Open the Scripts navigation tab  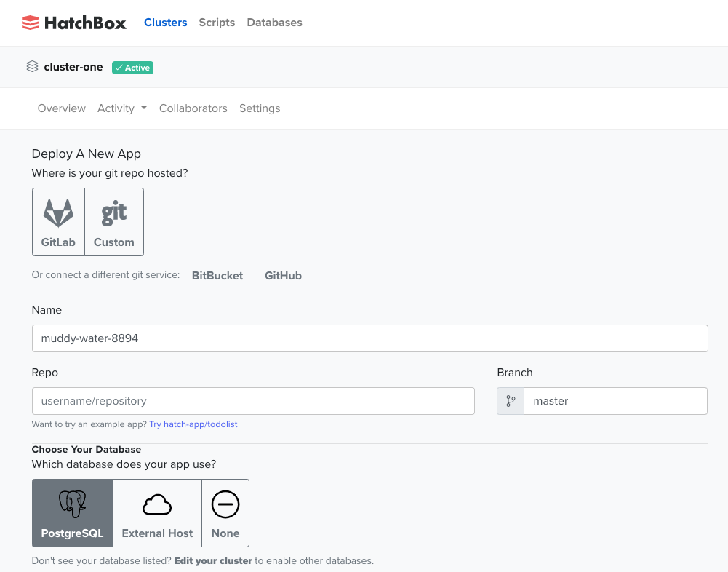pyautogui.click(x=217, y=23)
